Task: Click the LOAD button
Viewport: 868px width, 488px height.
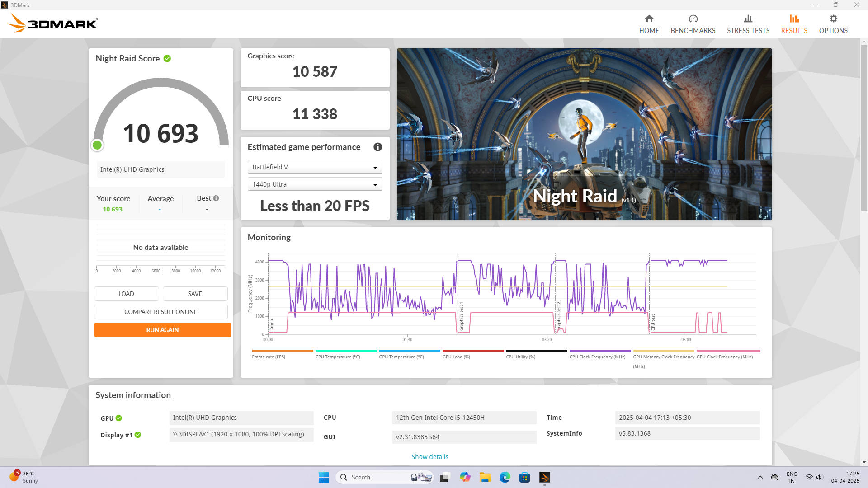Action: click(126, 294)
